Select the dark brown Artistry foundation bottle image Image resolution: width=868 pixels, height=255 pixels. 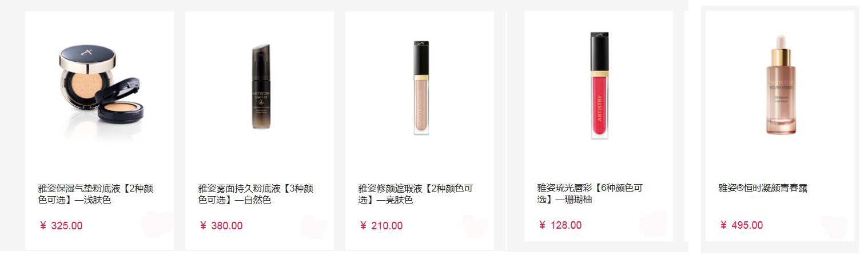pos(260,87)
